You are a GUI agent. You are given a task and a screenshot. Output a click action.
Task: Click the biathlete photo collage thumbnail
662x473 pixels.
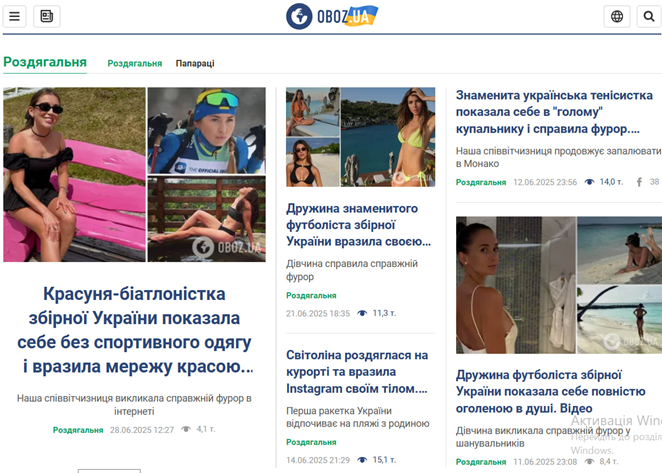pos(135,174)
